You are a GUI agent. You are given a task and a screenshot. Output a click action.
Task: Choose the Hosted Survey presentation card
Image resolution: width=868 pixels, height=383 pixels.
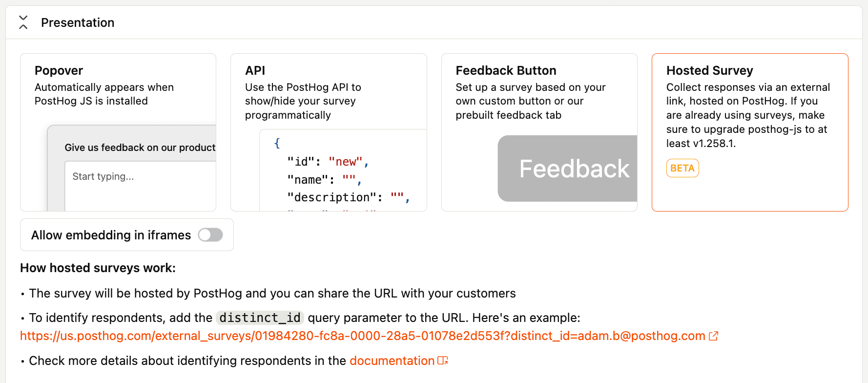click(750, 132)
